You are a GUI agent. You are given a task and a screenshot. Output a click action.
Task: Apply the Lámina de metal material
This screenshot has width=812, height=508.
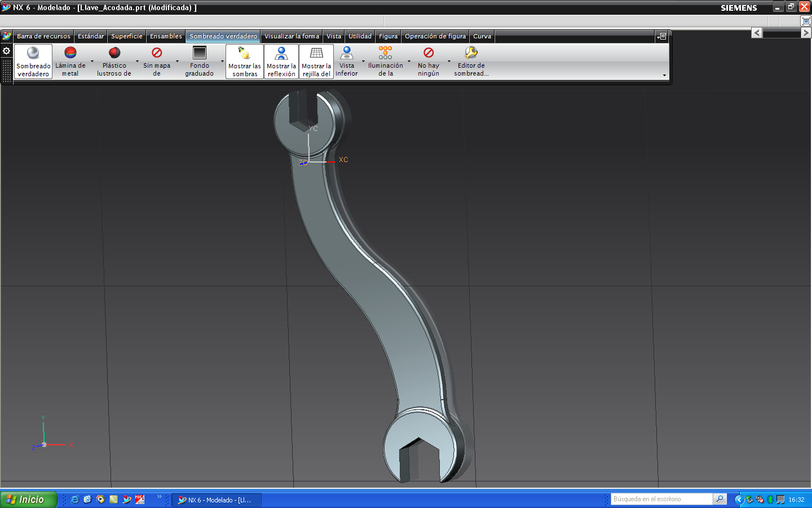point(70,62)
